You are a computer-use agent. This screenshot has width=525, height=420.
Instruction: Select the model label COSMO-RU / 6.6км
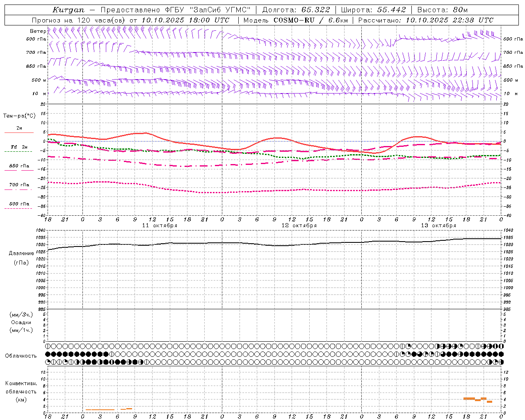pos(311,20)
